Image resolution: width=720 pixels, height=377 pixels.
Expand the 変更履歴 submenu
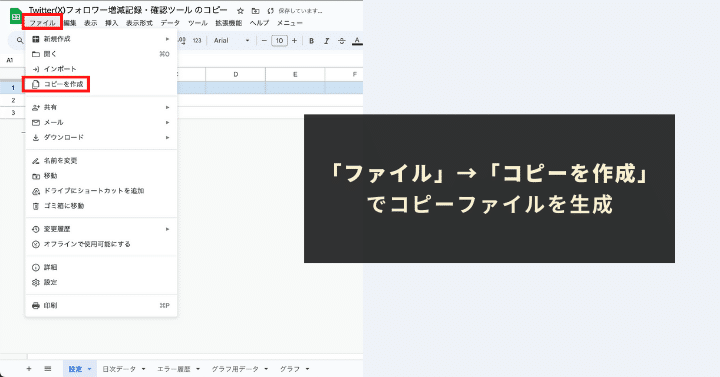pos(101,229)
